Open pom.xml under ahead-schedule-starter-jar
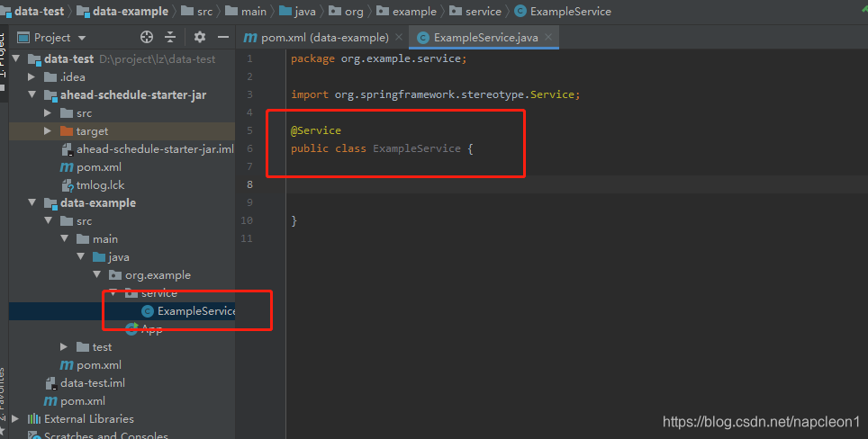 pyautogui.click(x=91, y=167)
